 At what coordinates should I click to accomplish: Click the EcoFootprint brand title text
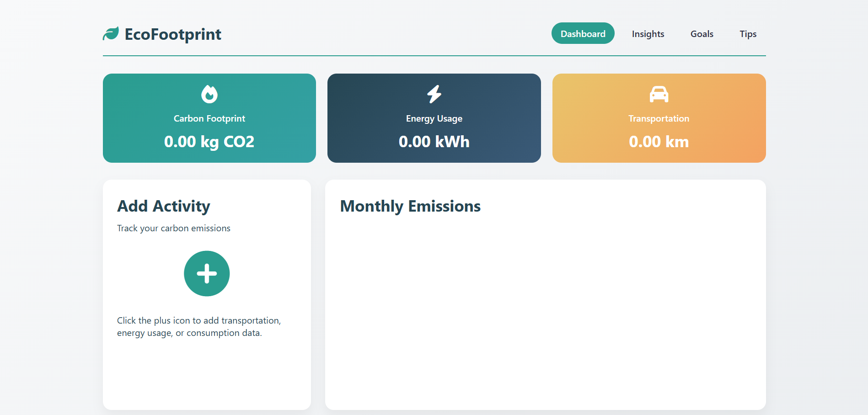coord(173,34)
